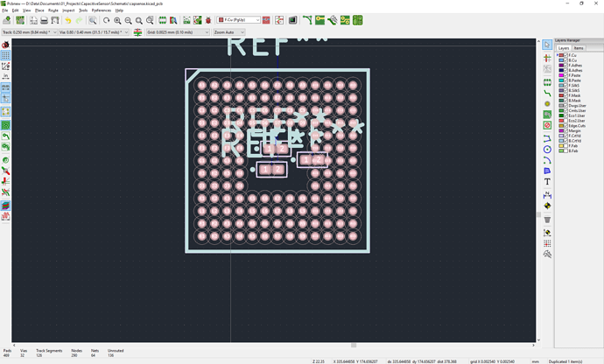604x364 pixels.
Task: Open the Inspect menu
Action: click(68, 10)
